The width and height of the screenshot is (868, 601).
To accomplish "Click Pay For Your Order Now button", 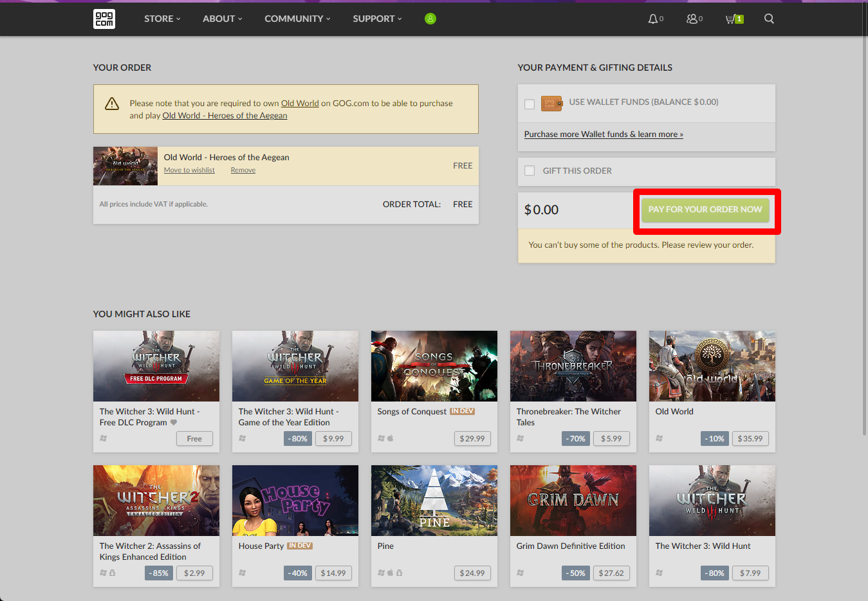I will click(x=705, y=210).
